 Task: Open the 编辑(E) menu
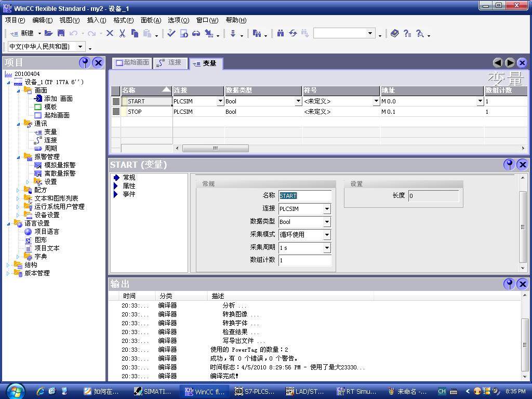click(x=42, y=20)
